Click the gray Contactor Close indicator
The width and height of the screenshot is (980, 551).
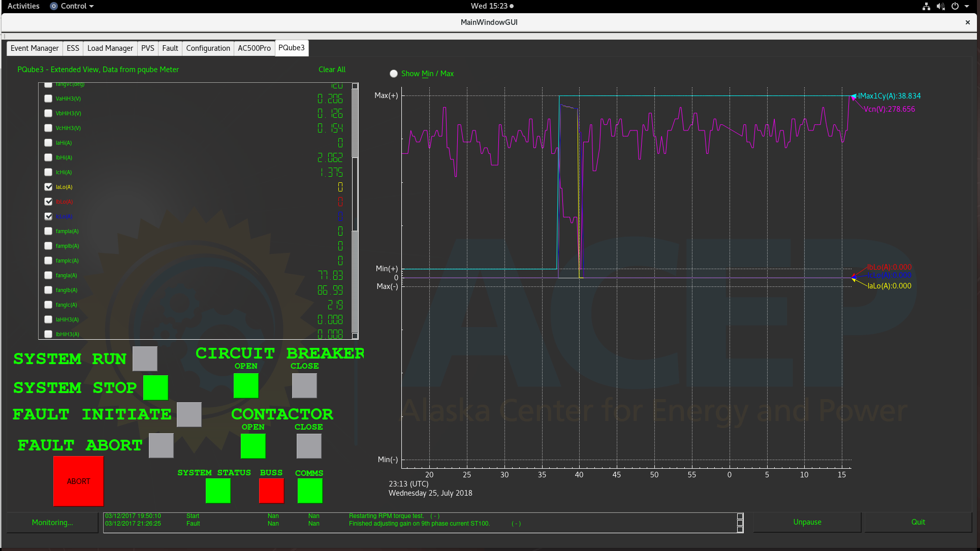(x=309, y=446)
